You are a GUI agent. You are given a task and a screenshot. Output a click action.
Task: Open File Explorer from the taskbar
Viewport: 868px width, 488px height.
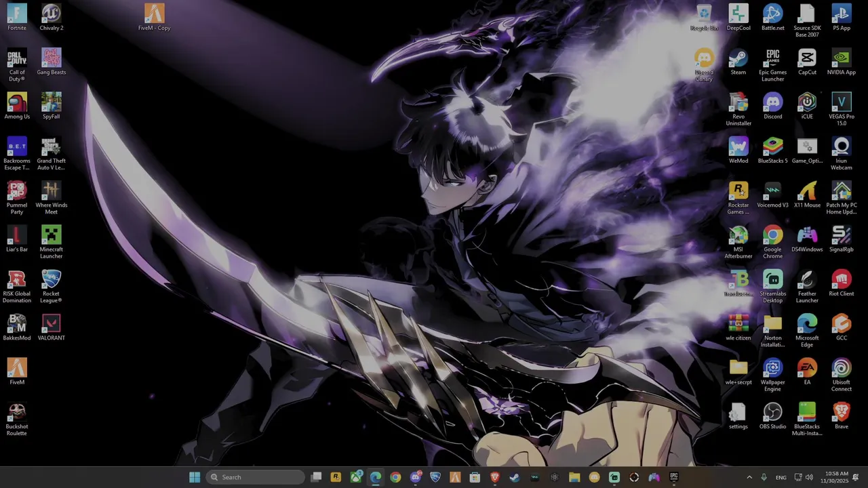tap(574, 477)
